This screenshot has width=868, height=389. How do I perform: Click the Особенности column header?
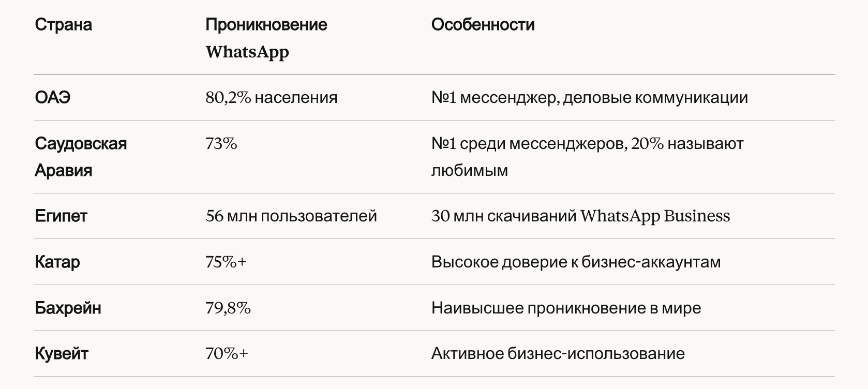pyautogui.click(x=483, y=24)
